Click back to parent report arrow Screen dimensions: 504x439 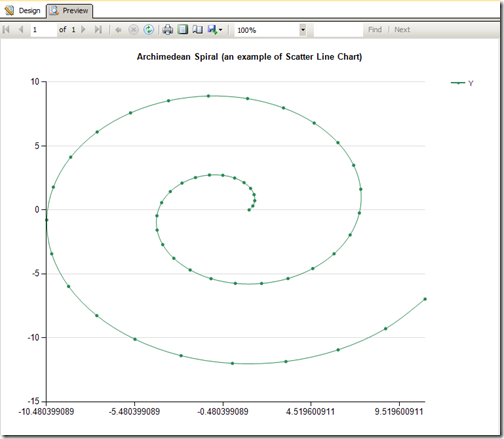point(118,30)
